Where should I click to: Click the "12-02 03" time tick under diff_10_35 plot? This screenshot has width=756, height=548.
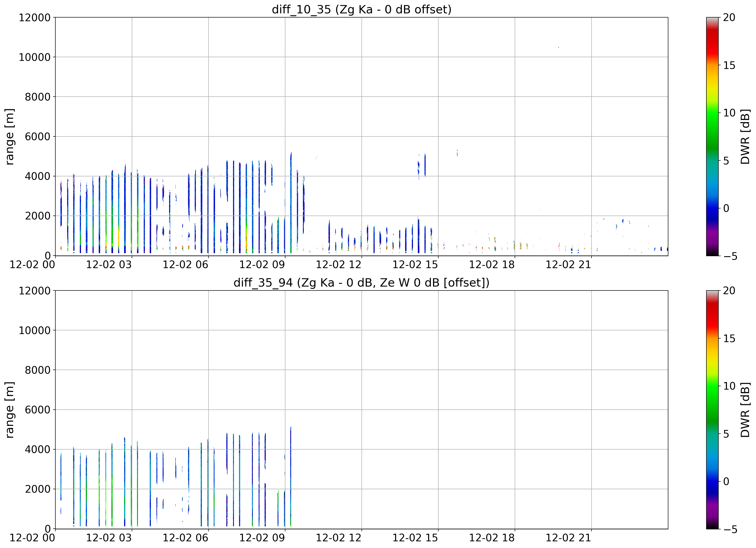tap(109, 265)
